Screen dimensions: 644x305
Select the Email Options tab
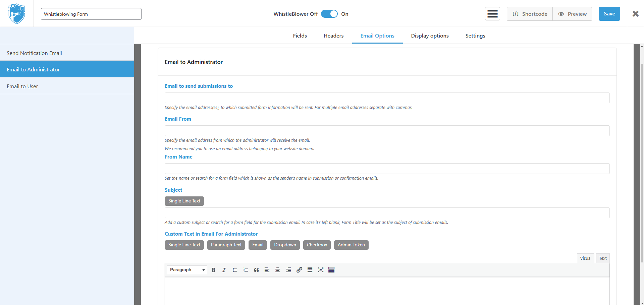[377, 36]
